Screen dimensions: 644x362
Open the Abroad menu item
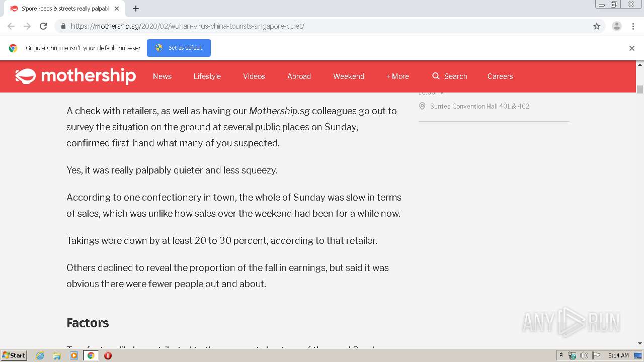click(x=299, y=76)
